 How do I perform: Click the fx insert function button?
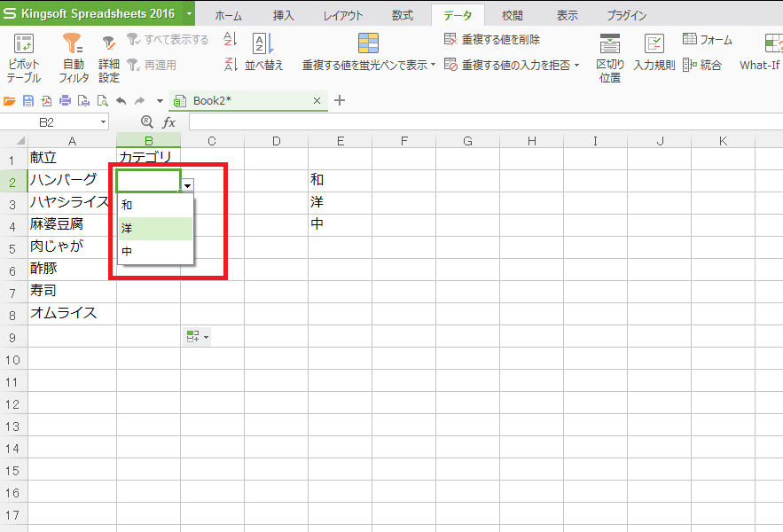click(168, 121)
